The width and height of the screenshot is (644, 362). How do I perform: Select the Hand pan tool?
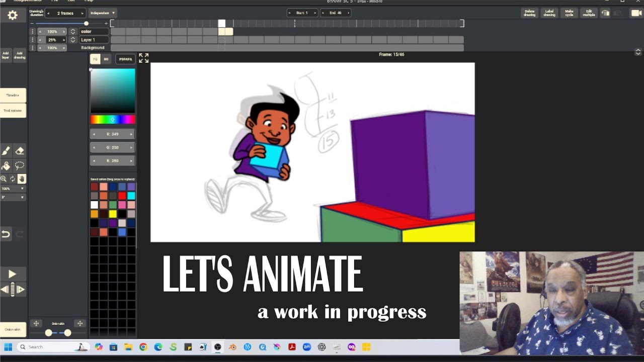tap(22, 179)
